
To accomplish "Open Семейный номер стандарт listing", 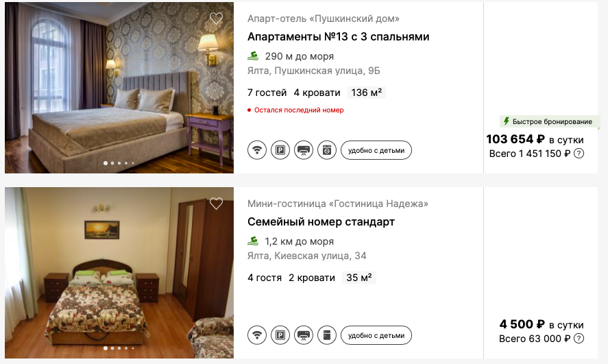I will (321, 221).
